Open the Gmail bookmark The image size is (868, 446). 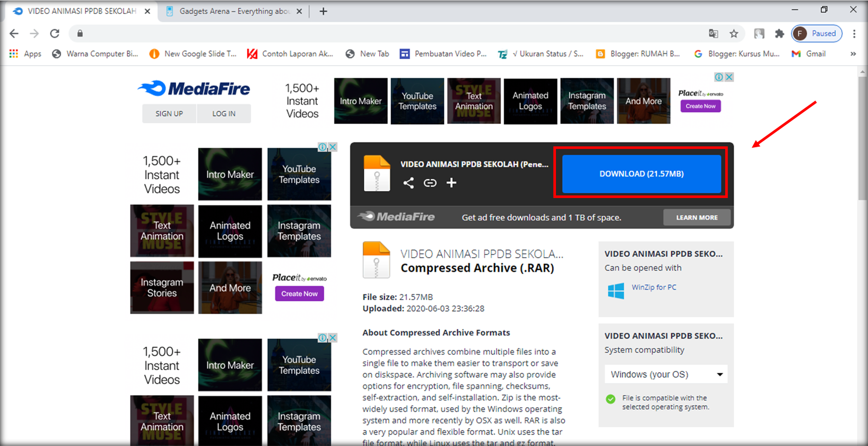tap(809, 54)
